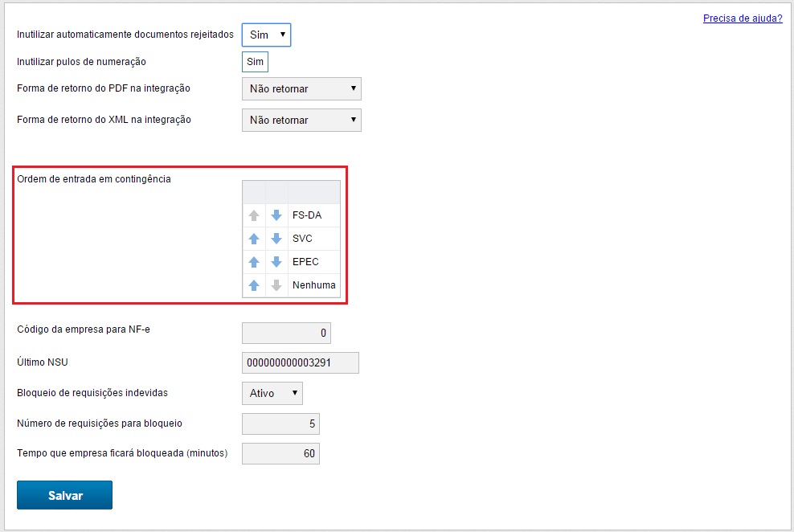Expand the PDF return format dropdown
Image resolution: width=794 pixels, height=532 pixels.
[x=301, y=89]
